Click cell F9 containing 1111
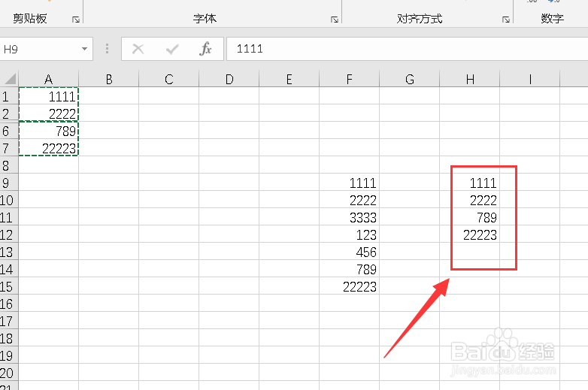588x390 pixels. point(349,183)
